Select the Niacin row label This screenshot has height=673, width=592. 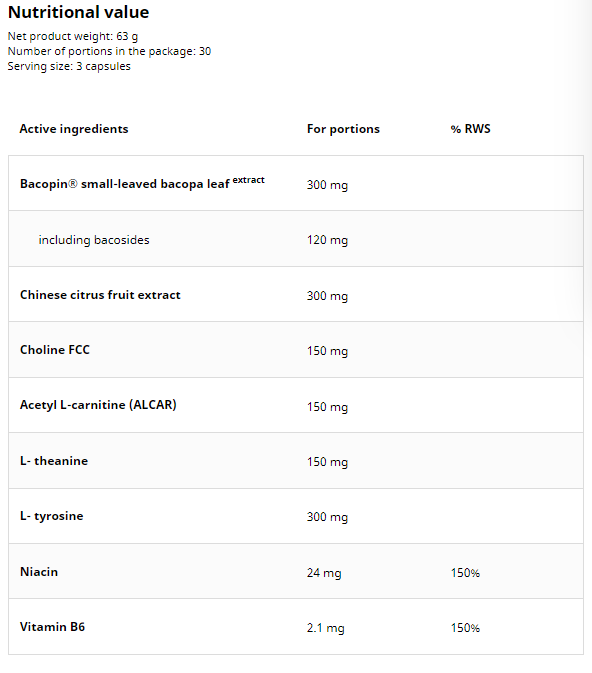click(x=39, y=572)
